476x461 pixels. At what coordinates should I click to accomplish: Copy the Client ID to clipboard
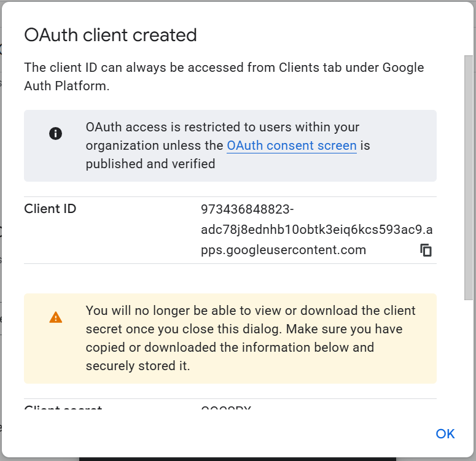426,250
